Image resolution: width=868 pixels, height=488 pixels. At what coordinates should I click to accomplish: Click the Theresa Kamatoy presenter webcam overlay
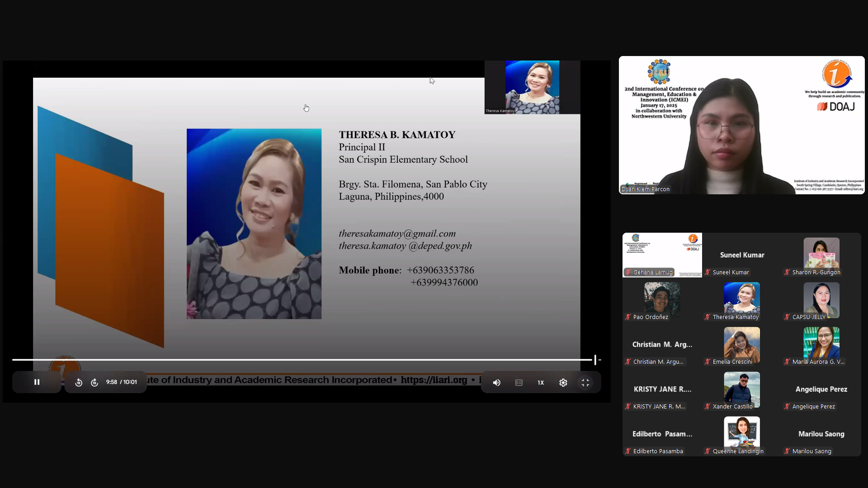click(532, 87)
